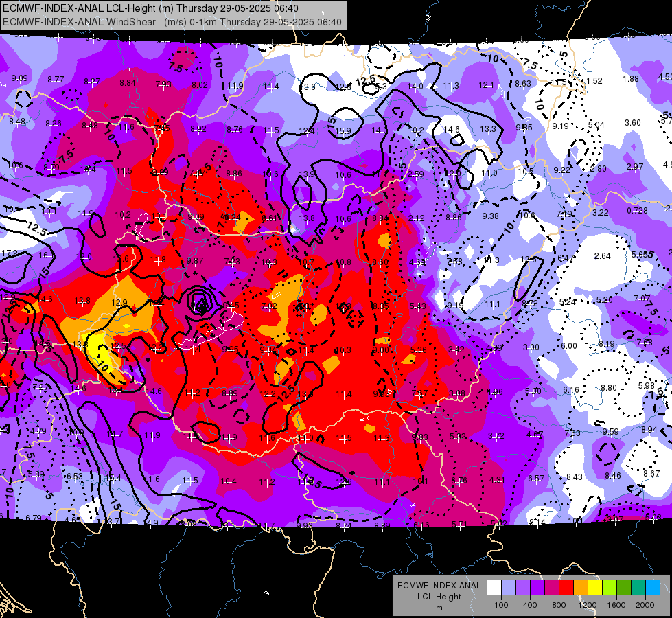Click the wind shear value '8.80'
The image size is (672, 618).
click(609, 388)
